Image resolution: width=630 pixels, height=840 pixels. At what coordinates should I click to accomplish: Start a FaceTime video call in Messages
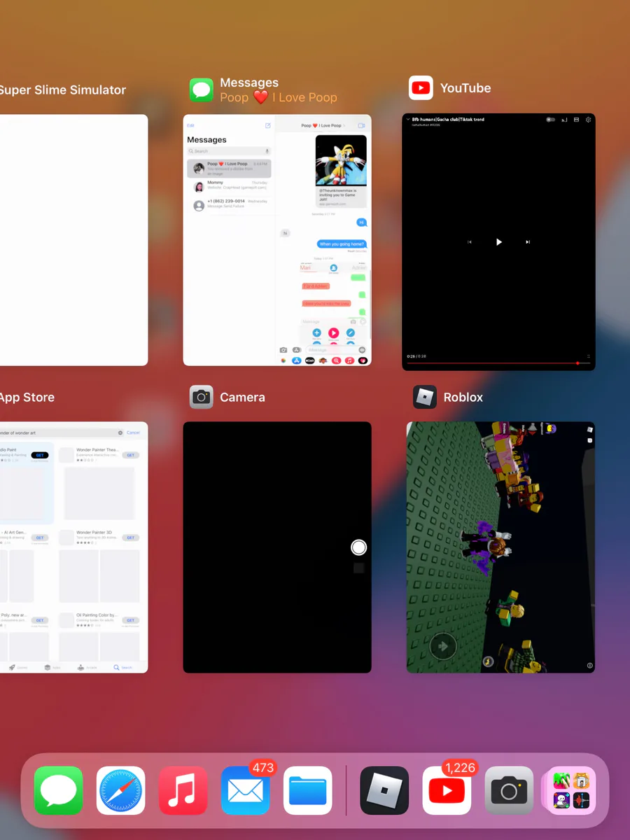[x=362, y=125]
